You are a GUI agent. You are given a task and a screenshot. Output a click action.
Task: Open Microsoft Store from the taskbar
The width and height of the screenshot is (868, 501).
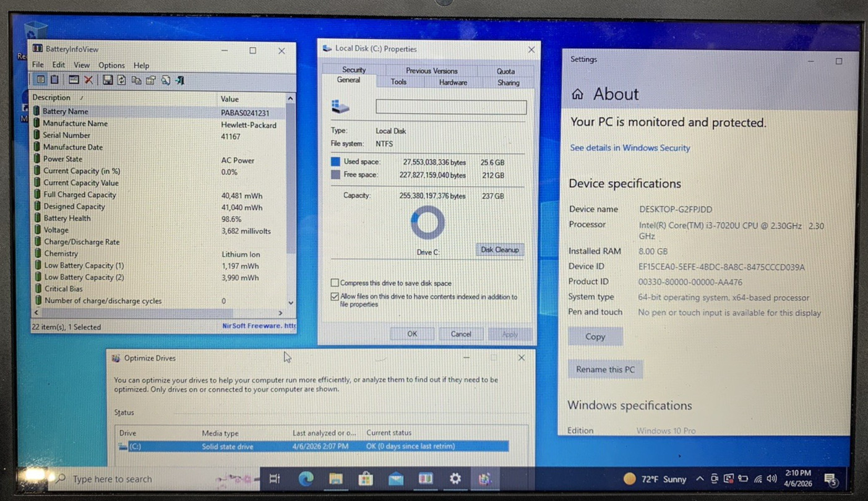[x=366, y=479]
